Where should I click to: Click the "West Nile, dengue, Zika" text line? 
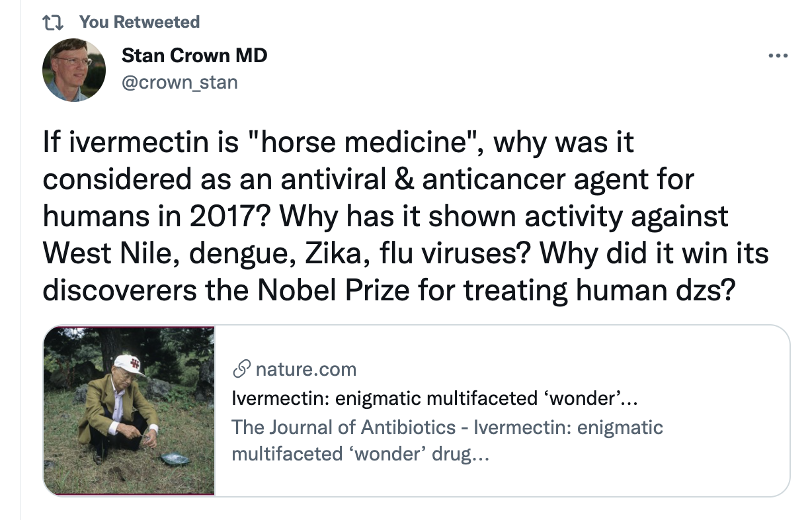click(405, 253)
